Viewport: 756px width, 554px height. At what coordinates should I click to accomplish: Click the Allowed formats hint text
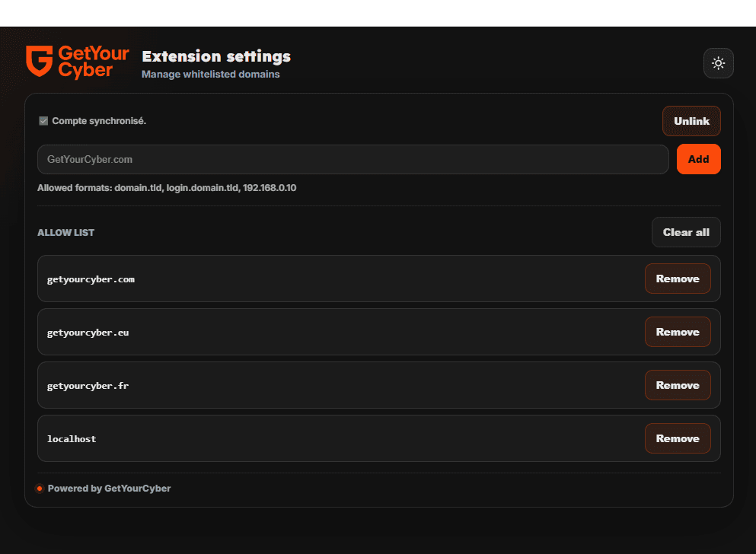point(167,188)
